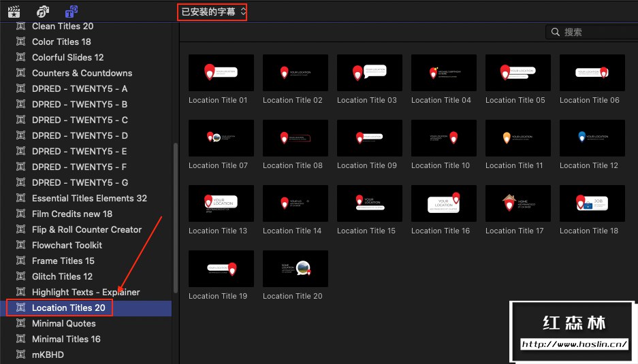Click the sidebar vertical scrollbar
Viewport: 638px width, 364px height.
point(176,218)
